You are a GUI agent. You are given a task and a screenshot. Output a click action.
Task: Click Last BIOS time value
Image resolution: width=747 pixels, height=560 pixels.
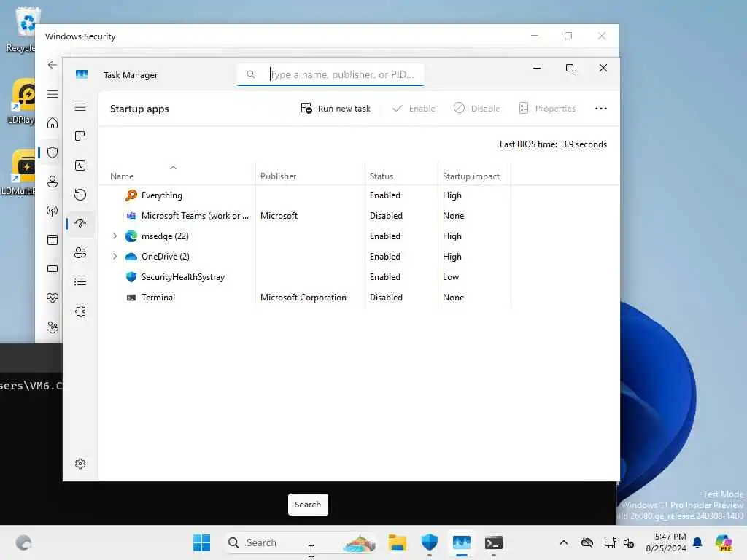coord(584,144)
